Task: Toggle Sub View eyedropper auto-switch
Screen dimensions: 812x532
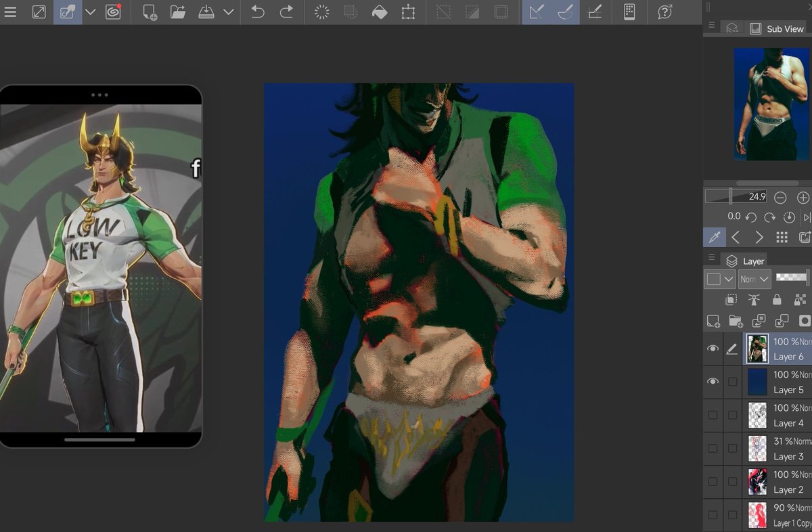Action: [x=715, y=237]
